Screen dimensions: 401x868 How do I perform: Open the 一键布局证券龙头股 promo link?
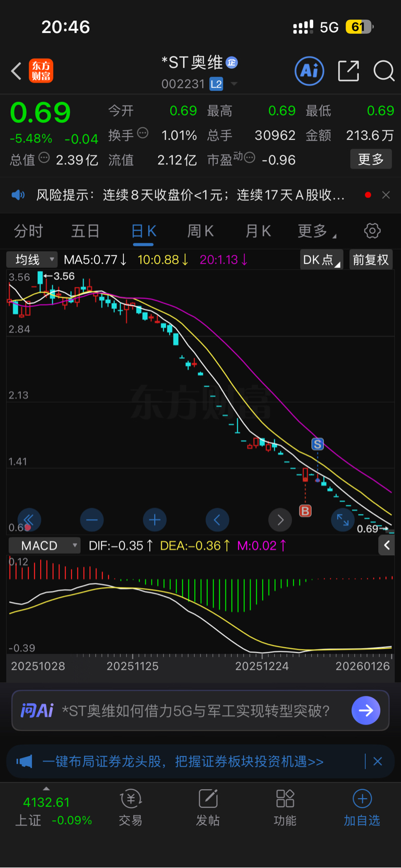click(x=183, y=762)
